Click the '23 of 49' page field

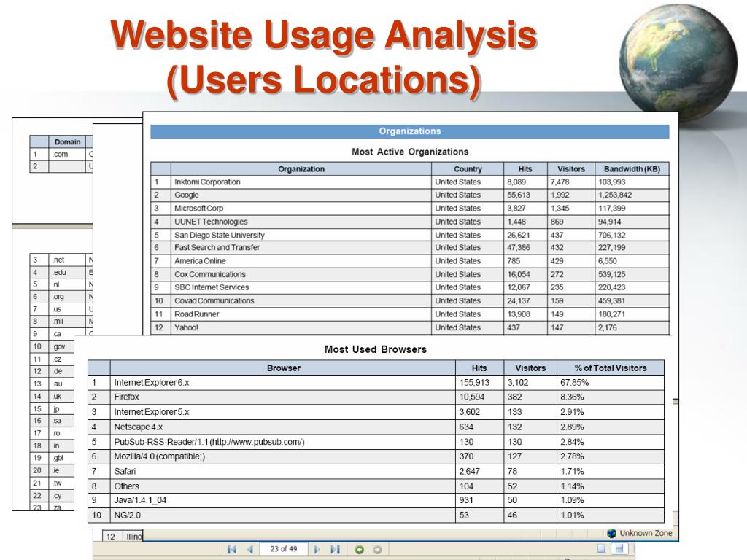(x=284, y=549)
